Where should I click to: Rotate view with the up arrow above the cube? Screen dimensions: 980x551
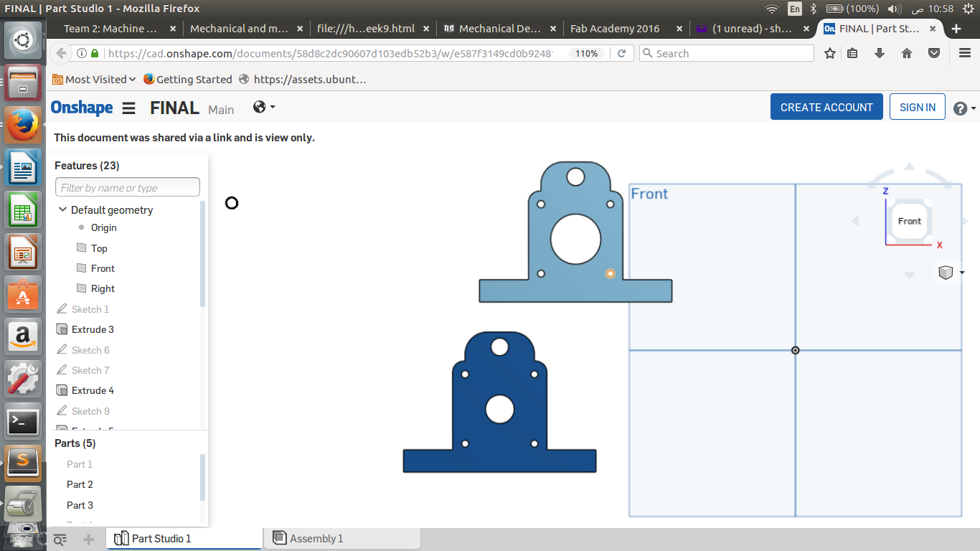[x=910, y=166]
